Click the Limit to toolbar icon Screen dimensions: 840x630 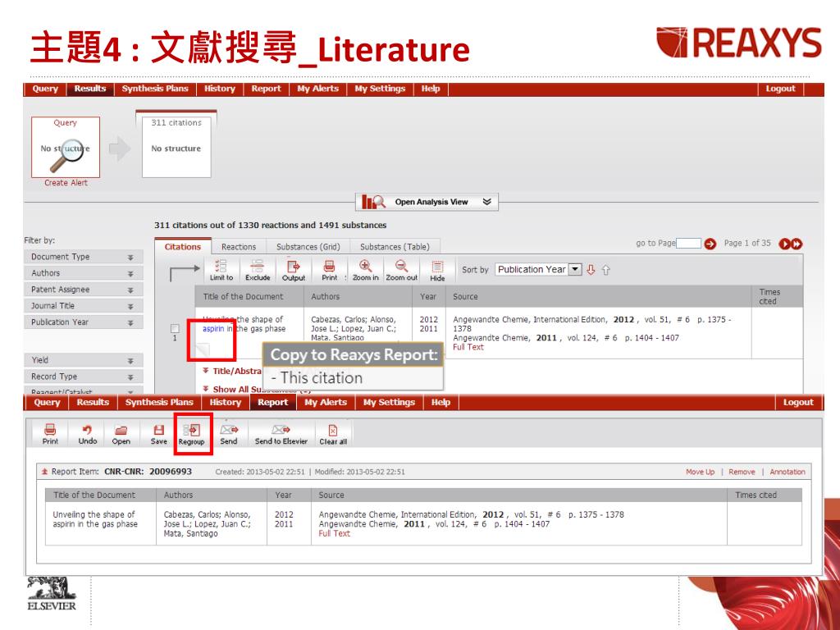coord(221,269)
